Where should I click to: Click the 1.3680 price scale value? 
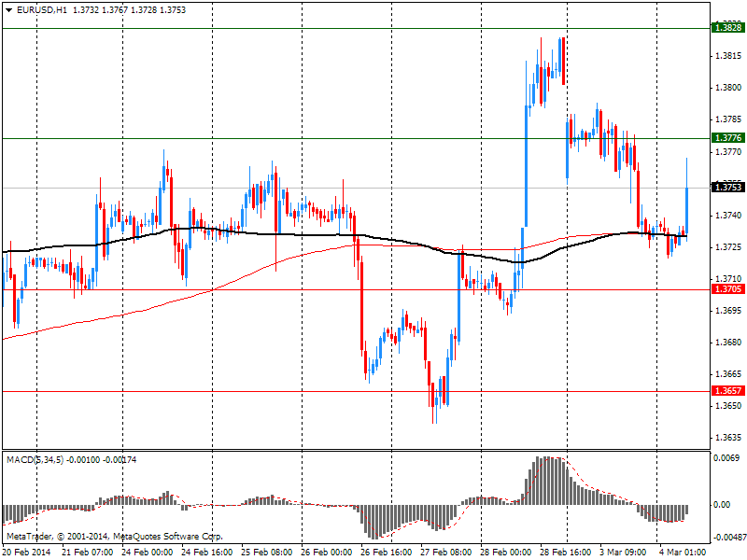coord(728,343)
